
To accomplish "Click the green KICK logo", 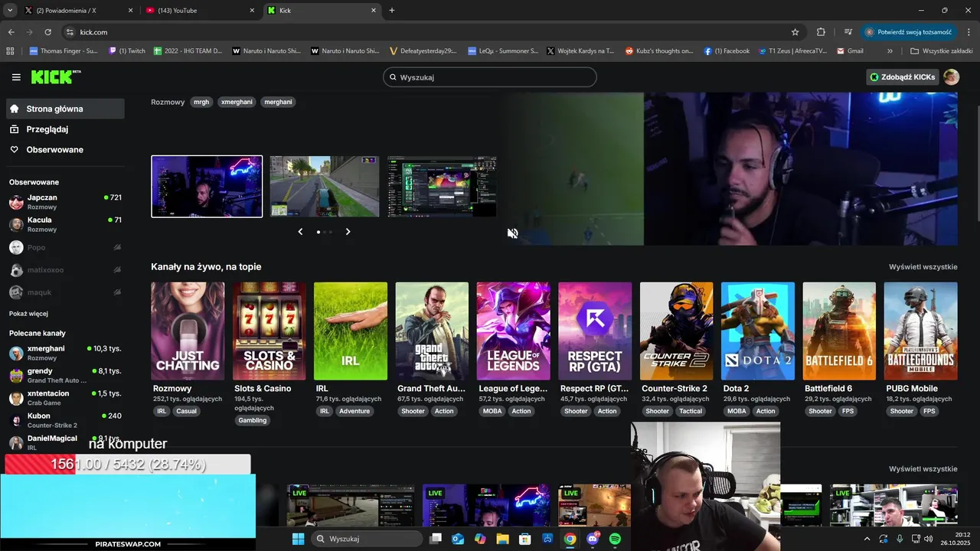I will coord(56,77).
